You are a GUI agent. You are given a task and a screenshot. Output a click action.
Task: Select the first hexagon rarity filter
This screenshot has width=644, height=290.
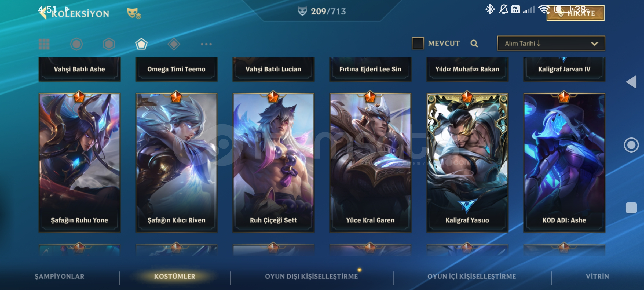(76, 44)
